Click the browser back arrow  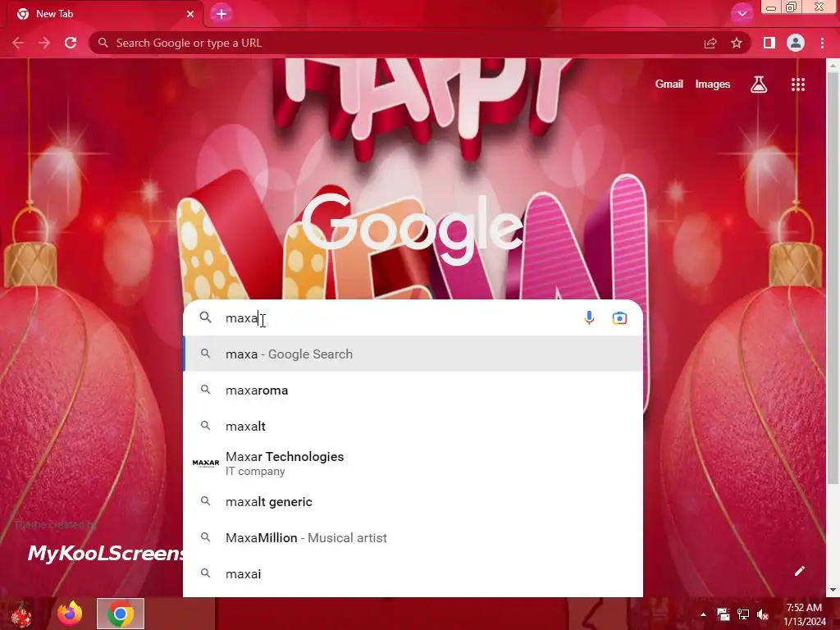pos(18,43)
